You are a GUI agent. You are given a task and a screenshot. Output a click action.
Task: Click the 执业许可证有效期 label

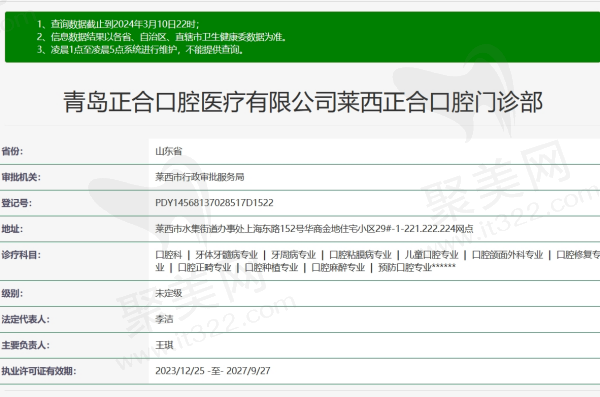pyautogui.click(x=39, y=371)
